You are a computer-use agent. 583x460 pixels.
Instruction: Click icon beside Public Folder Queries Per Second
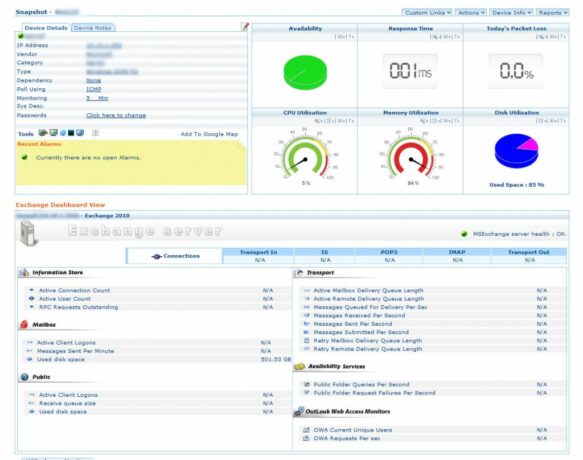307,384
